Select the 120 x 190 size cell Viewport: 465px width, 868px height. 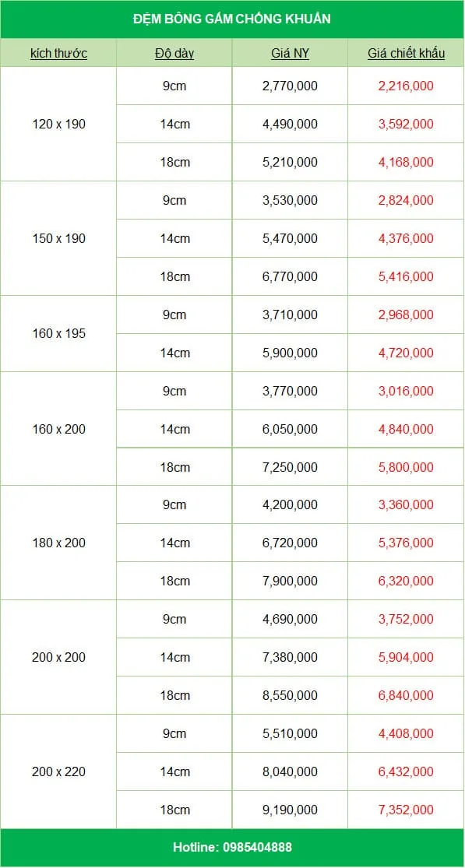[58, 124]
